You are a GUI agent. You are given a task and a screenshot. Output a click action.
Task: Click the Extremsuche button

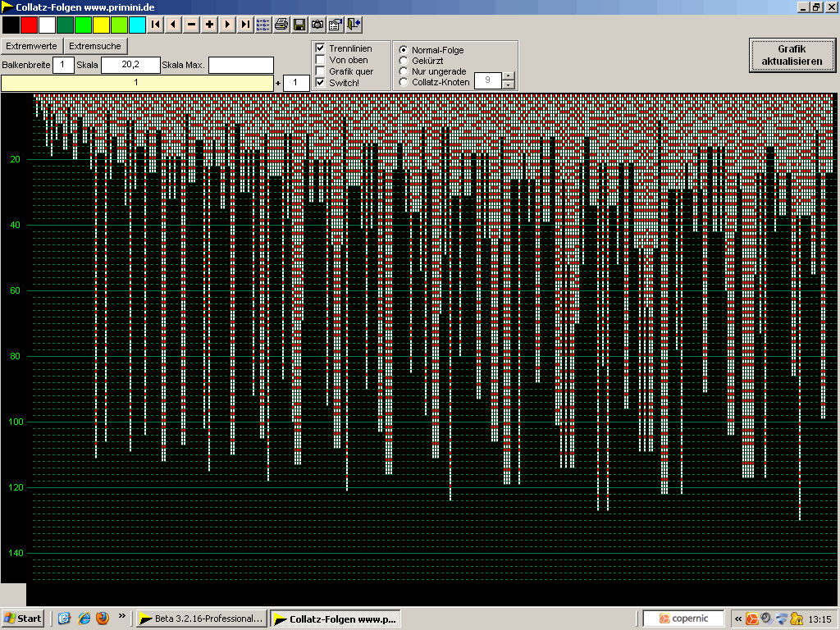[x=95, y=46]
